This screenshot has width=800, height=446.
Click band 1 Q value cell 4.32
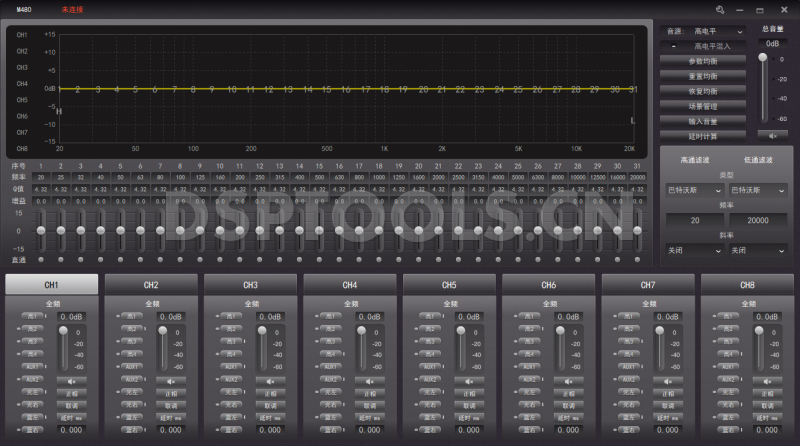(x=41, y=189)
